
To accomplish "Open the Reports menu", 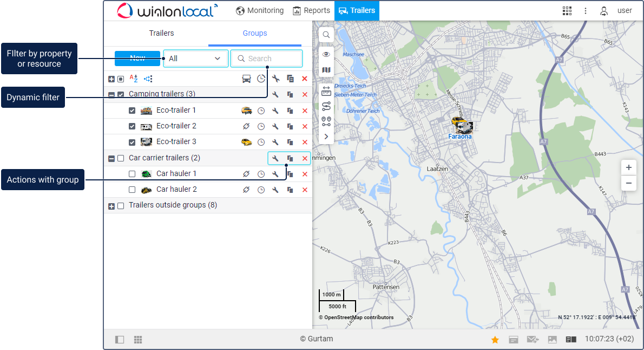I will click(311, 10).
